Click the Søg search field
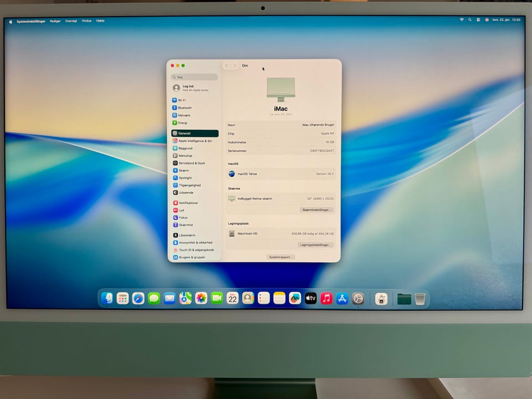This screenshot has height=399, width=532. [x=194, y=77]
